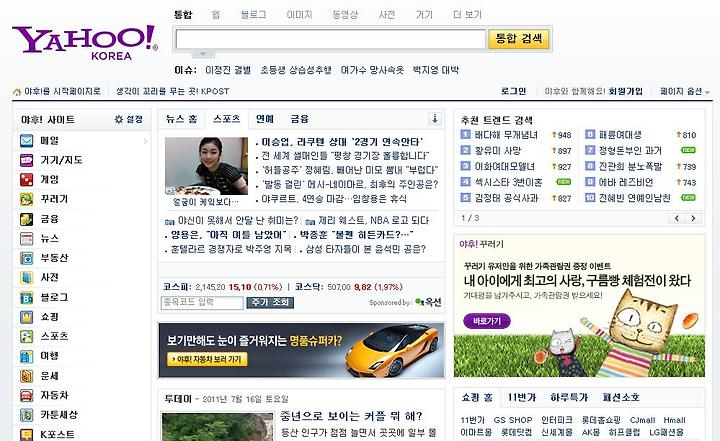720x441 pixels.
Task: Switch to the 11번가 shopping tab
Action: tap(522, 397)
